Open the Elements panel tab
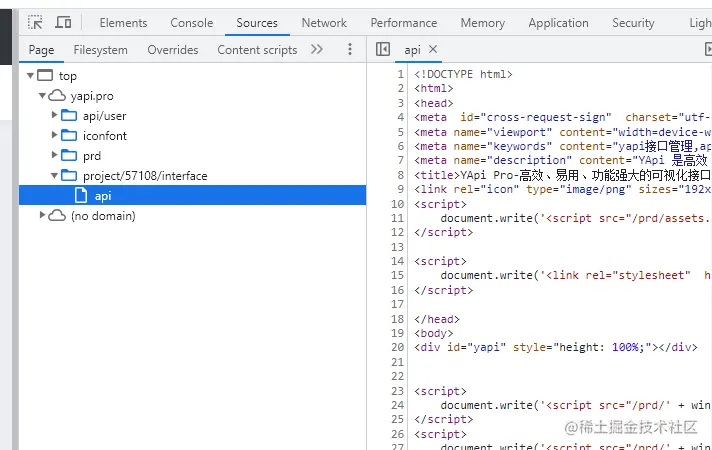Screen dimensions: 712x450 pos(123,23)
